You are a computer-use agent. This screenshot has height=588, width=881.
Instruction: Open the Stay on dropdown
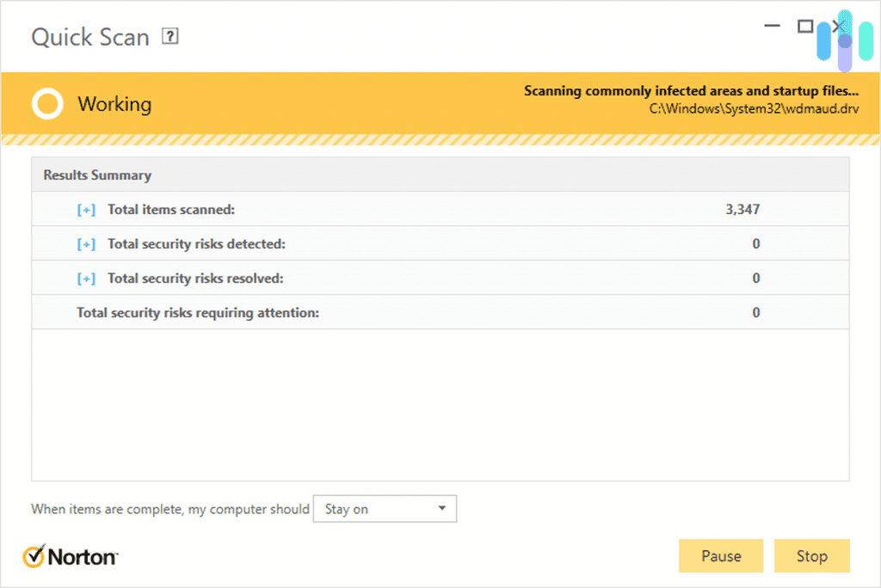pyautogui.click(x=385, y=509)
